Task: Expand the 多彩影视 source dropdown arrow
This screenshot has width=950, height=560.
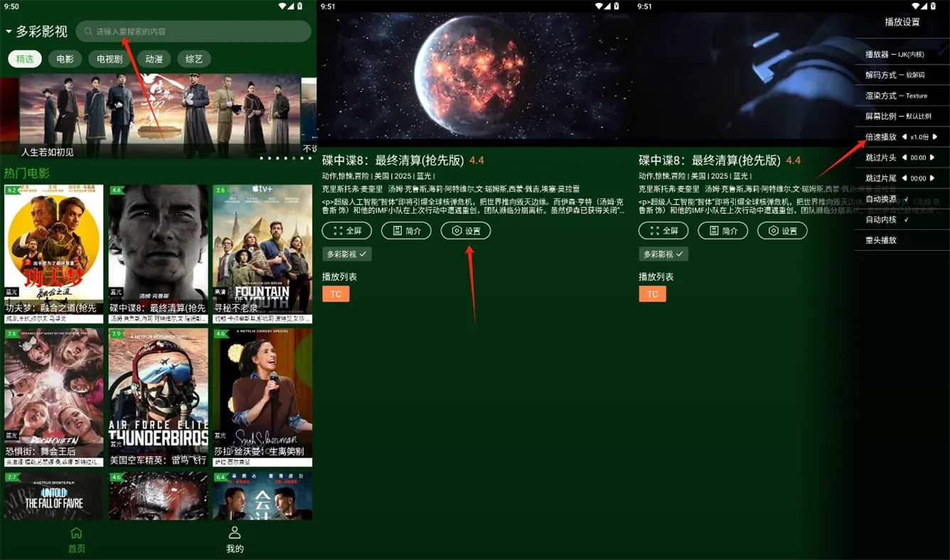Action: pyautogui.click(x=9, y=31)
